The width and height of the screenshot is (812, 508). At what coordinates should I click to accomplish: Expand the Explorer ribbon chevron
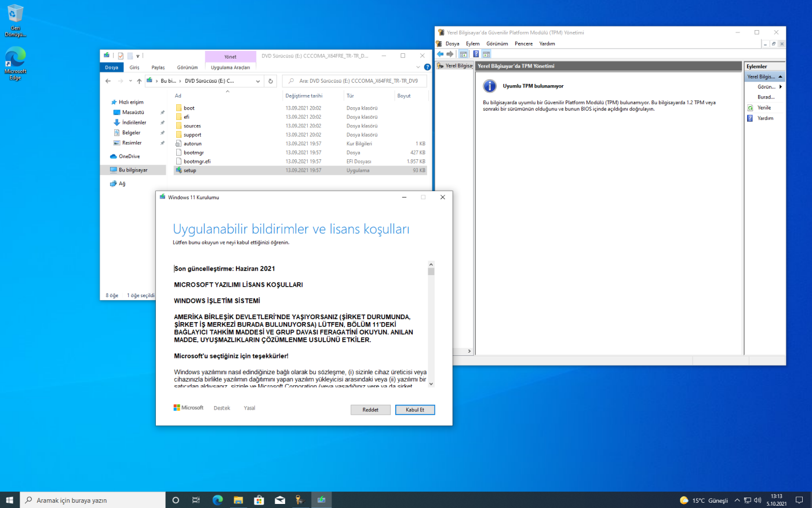418,67
